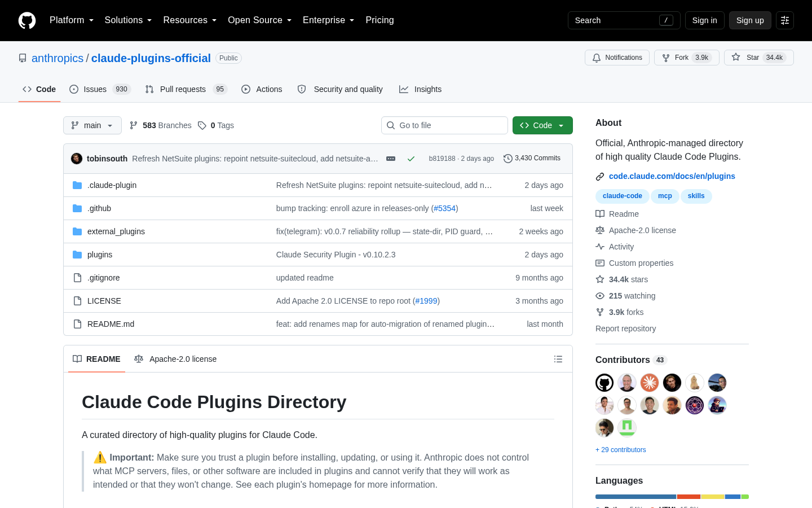Sign in to GitHub
The width and height of the screenshot is (812, 508).
[705, 20]
